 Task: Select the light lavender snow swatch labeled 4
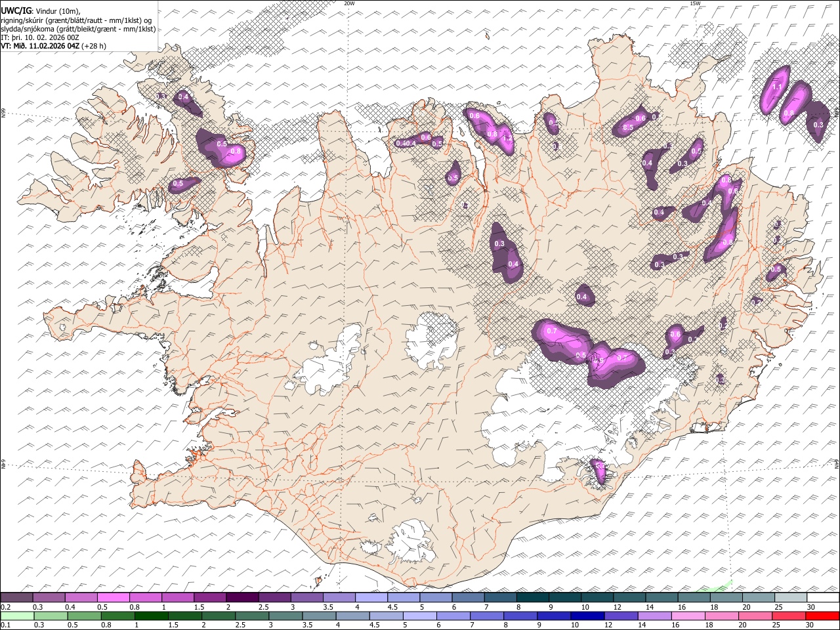pos(371,597)
